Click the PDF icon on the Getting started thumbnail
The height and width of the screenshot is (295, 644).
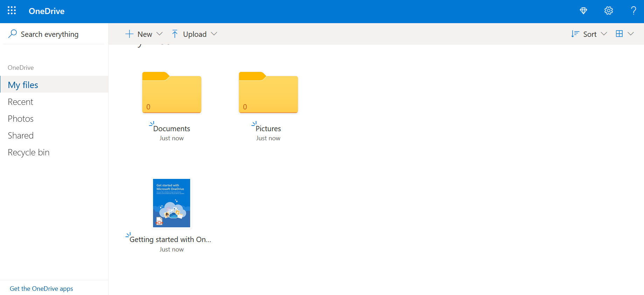click(159, 221)
